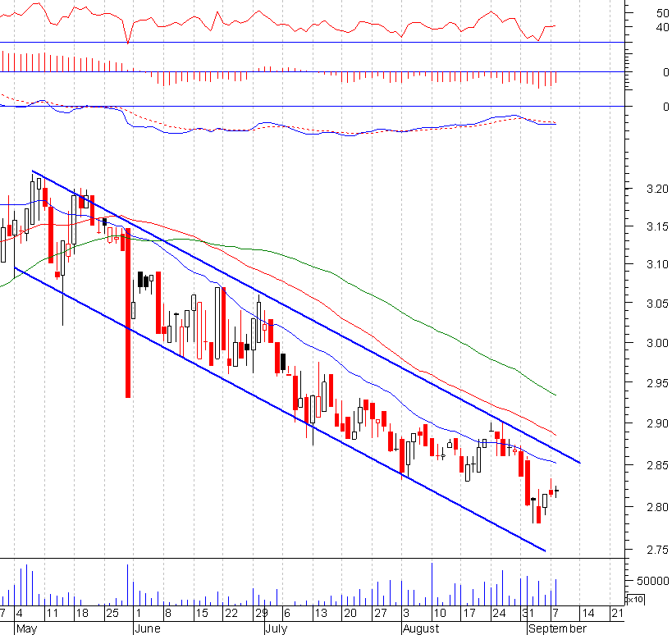
Task: Select the July month label
Action: [x=277, y=628]
